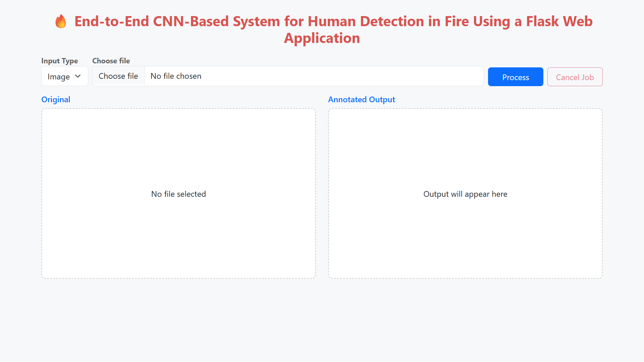Click the word 'Image' in the type selector
This screenshot has height=362, width=644.
59,77
